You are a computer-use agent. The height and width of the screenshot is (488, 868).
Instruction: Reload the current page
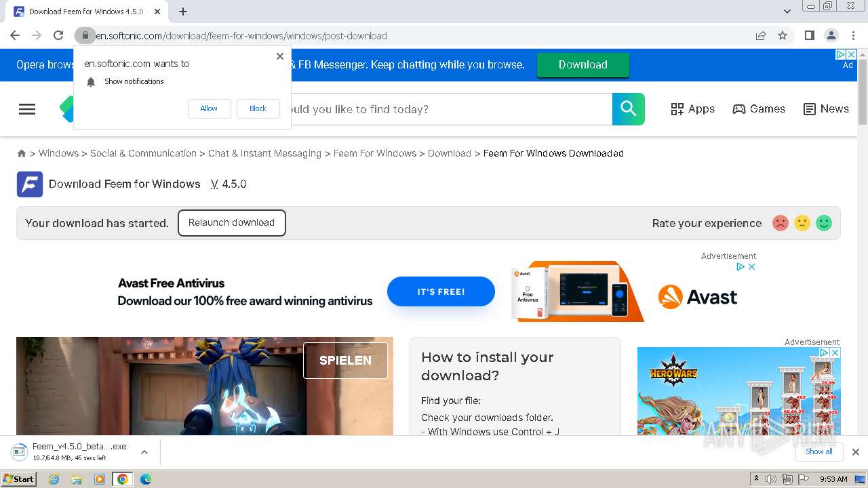click(x=58, y=35)
